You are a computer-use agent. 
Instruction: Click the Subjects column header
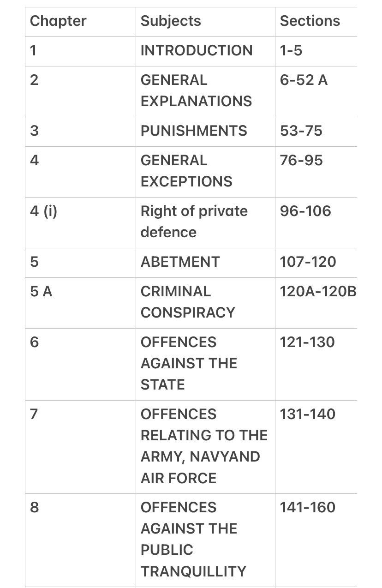[x=171, y=21]
